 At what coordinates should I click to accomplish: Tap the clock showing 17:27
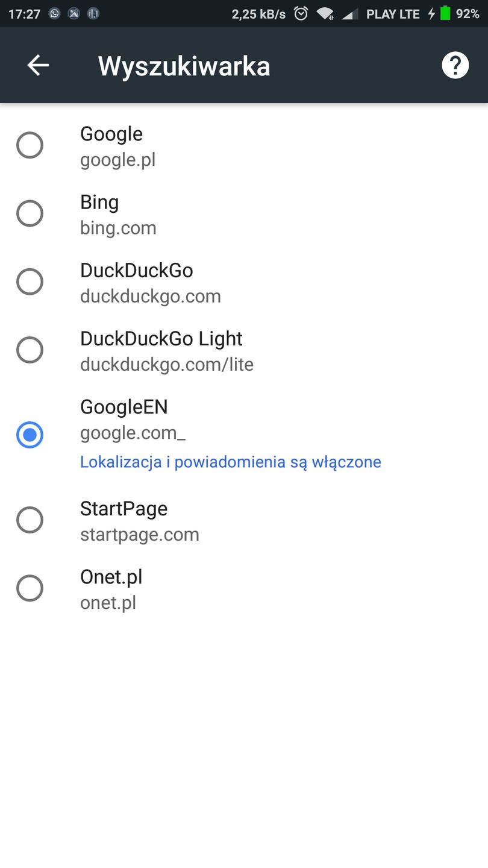(24, 14)
